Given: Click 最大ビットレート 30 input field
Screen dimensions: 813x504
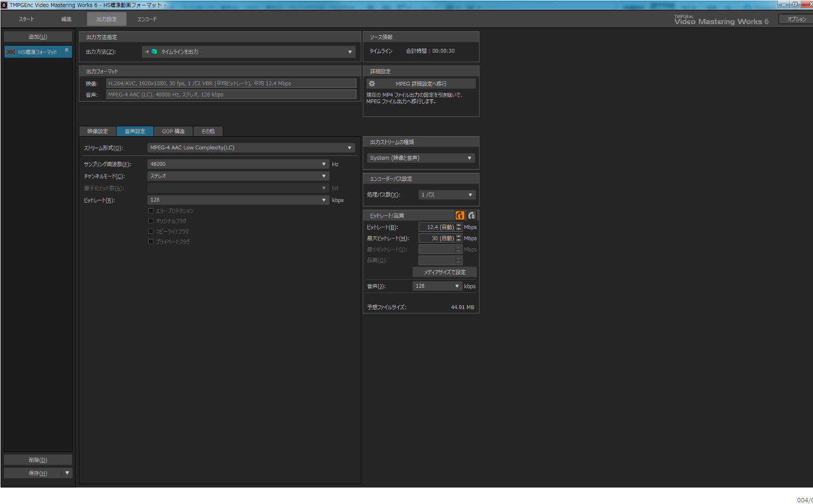Looking at the screenshot, I should coord(437,238).
